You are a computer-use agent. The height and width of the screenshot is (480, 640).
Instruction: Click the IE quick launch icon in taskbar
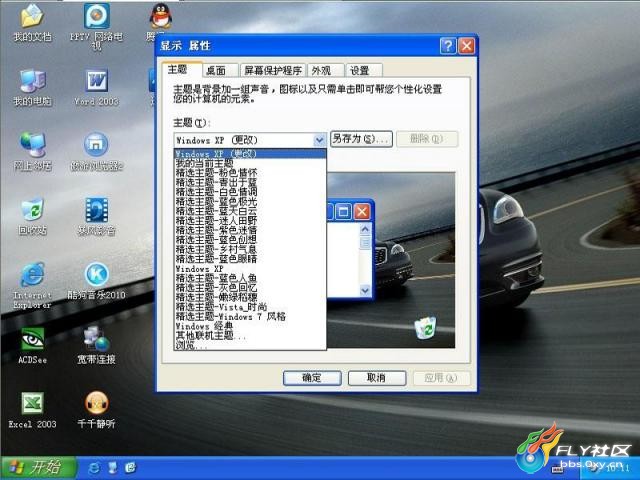[93, 468]
